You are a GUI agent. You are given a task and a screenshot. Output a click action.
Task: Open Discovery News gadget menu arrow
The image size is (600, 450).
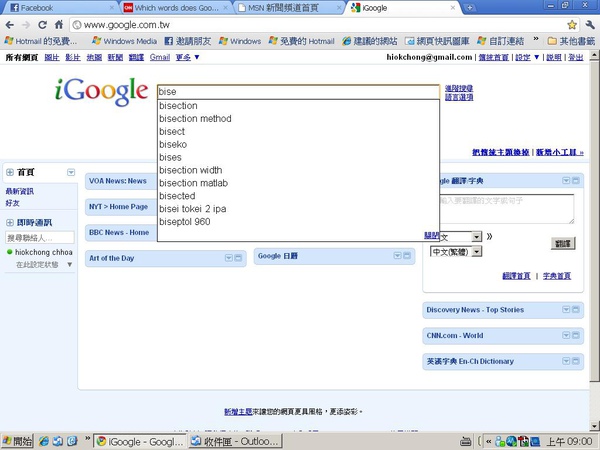pyautogui.click(x=566, y=310)
